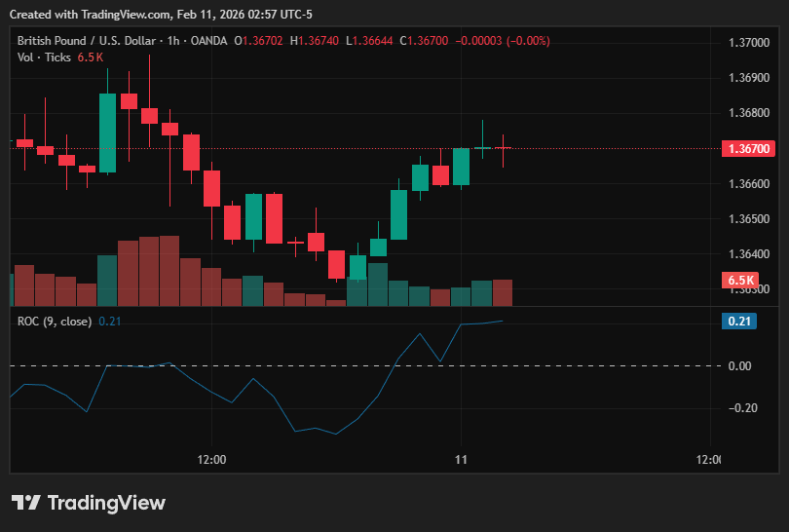Viewport: 789px width, 532px height.
Task: Click the red 6.5K volume tag
Action: tap(740, 280)
